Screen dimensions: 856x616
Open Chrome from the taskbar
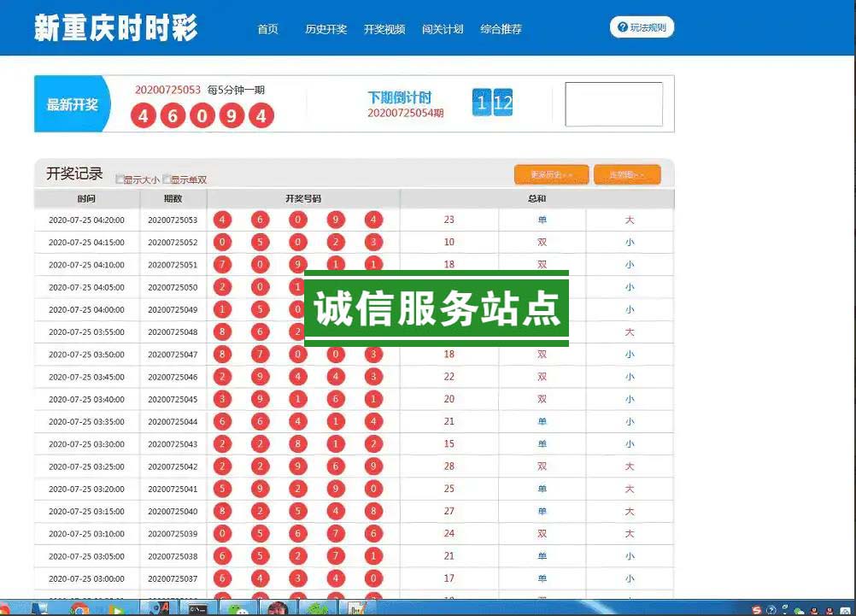[x=80, y=608]
